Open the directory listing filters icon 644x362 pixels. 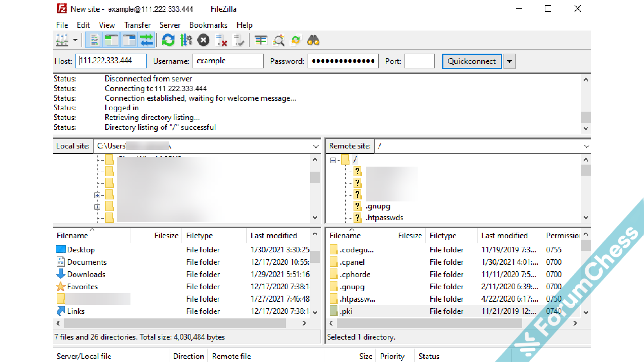point(261,41)
